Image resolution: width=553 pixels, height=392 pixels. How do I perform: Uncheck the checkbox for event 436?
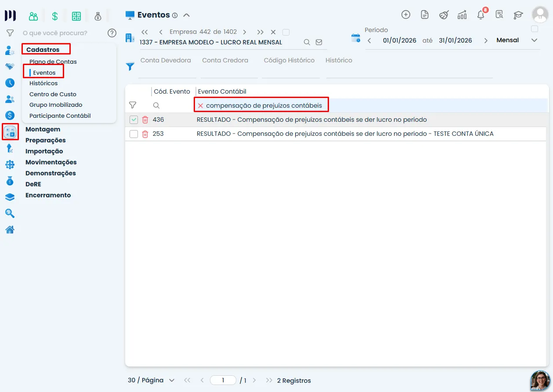pos(134,120)
